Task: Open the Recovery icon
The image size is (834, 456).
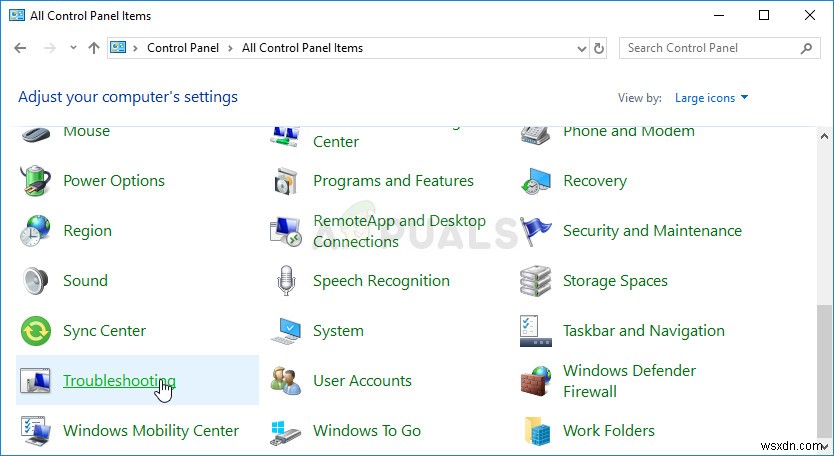Action: click(536, 181)
